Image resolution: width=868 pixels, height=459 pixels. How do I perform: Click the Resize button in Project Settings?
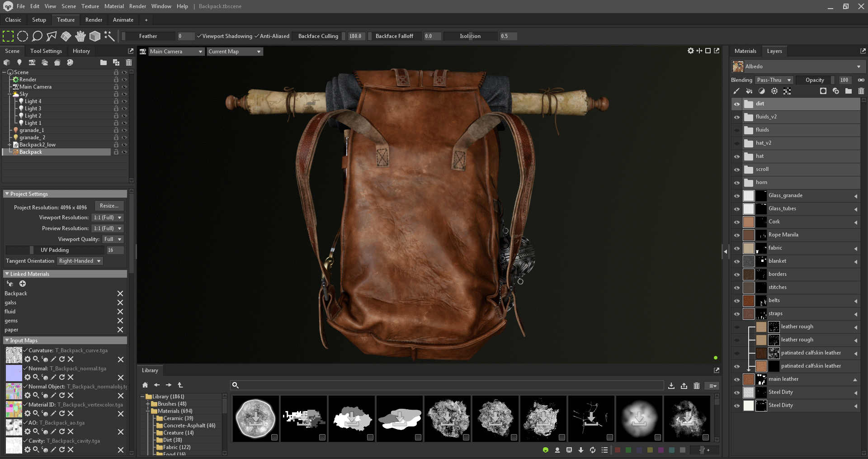[x=108, y=205]
